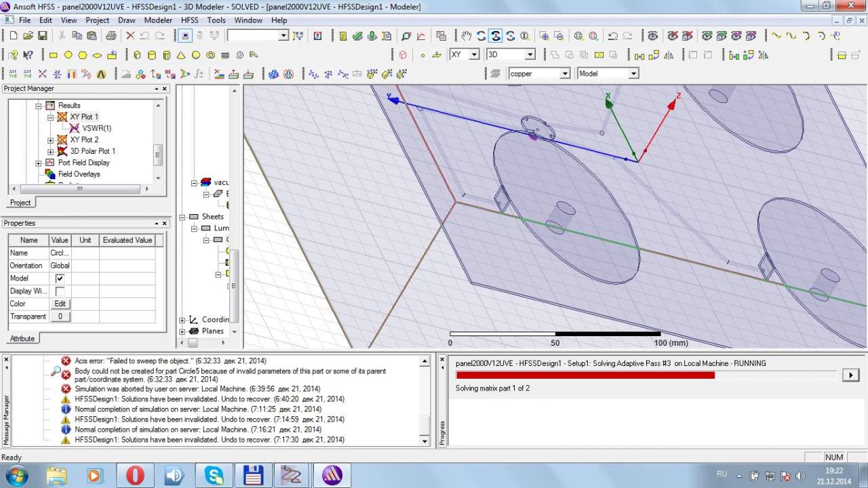Viewport: 868px width, 488px height.
Task: Open the XY drawing plane dropdown
Action: [x=473, y=54]
